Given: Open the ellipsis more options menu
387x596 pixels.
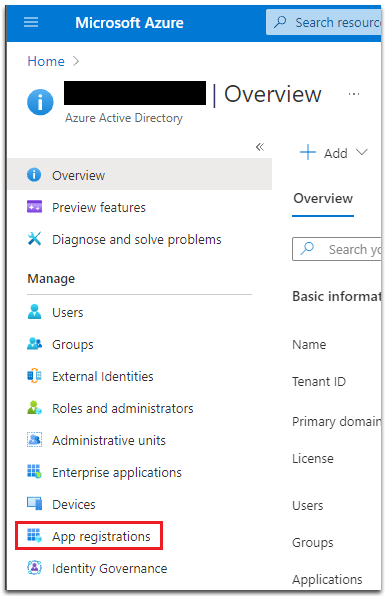Looking at the screenshot, I should tap(354, 94).
